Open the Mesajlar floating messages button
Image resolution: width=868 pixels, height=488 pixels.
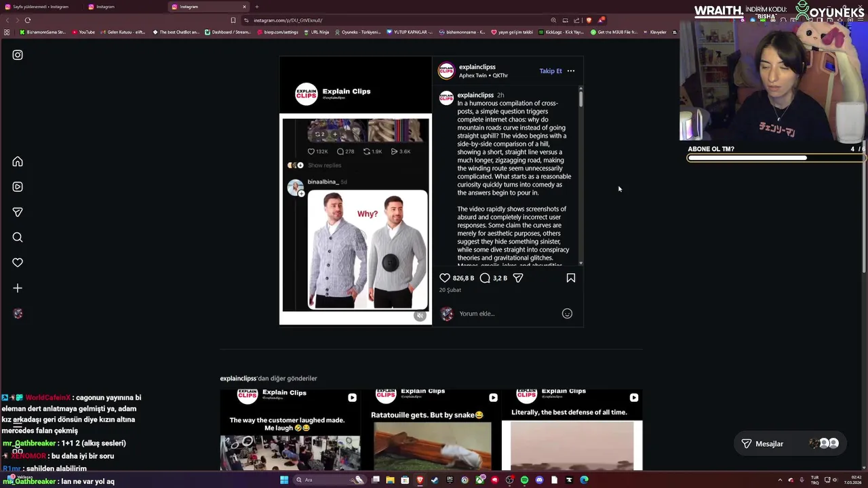click(791, 443)
